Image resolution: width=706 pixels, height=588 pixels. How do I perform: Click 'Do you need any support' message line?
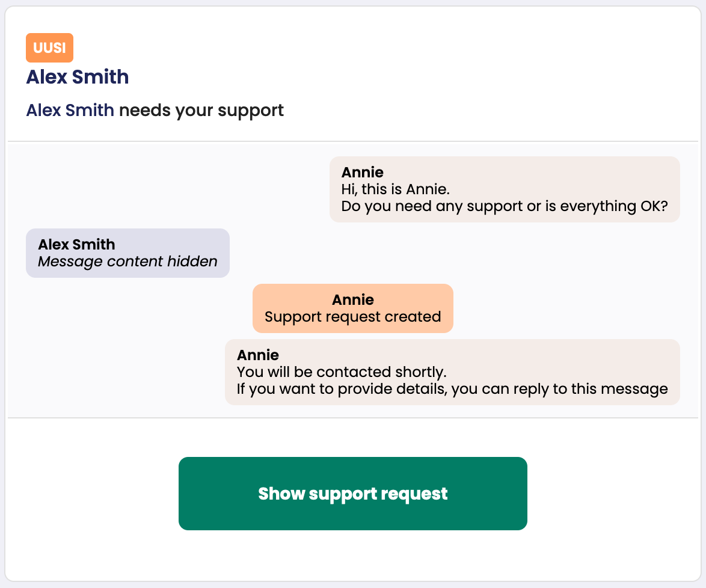tap(505, 206)
